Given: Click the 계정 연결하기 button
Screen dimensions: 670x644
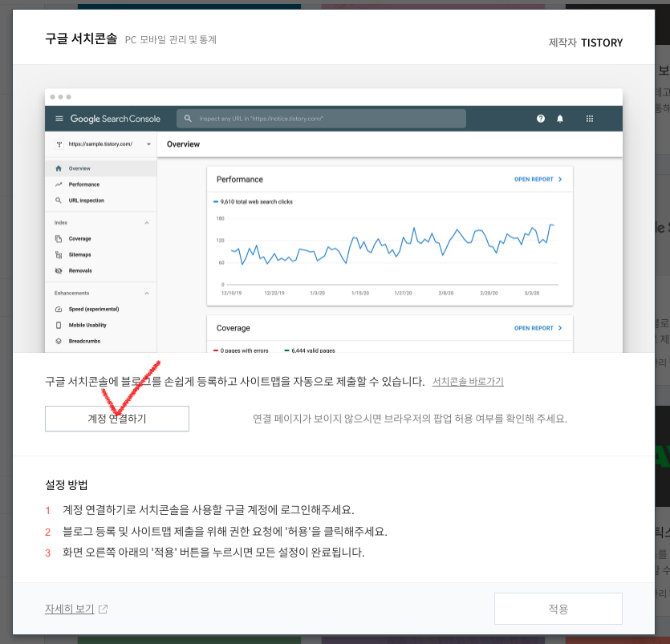Looking at the screenshot, I should 117,419.
